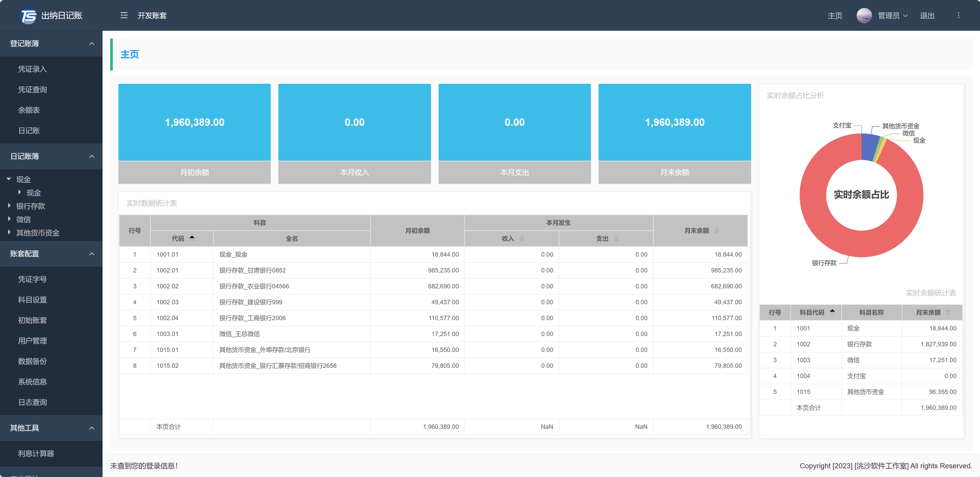
Task: Collapse the 账套配置 menu section
Action: [51, 254]
